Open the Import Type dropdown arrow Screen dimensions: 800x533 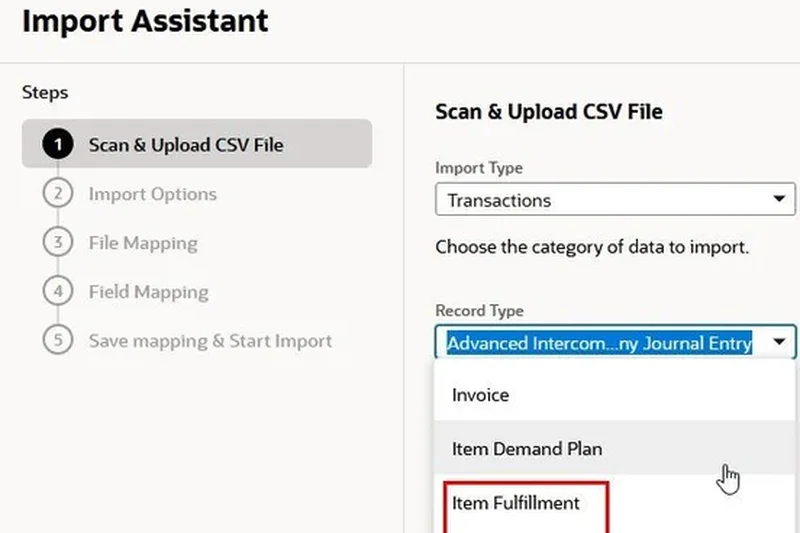point(779,200)
